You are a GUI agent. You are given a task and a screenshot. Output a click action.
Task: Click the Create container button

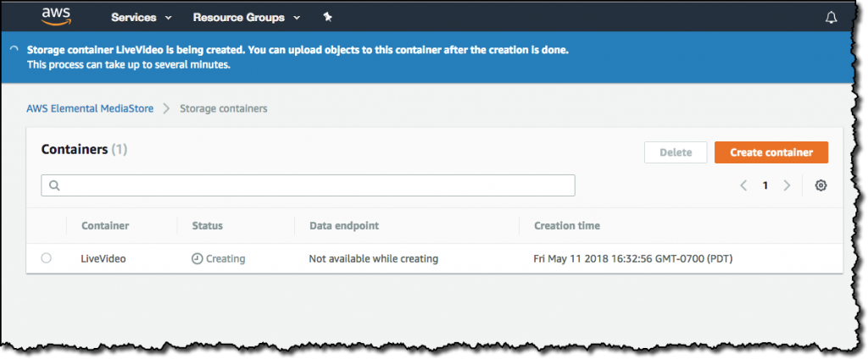coord(771,152)
